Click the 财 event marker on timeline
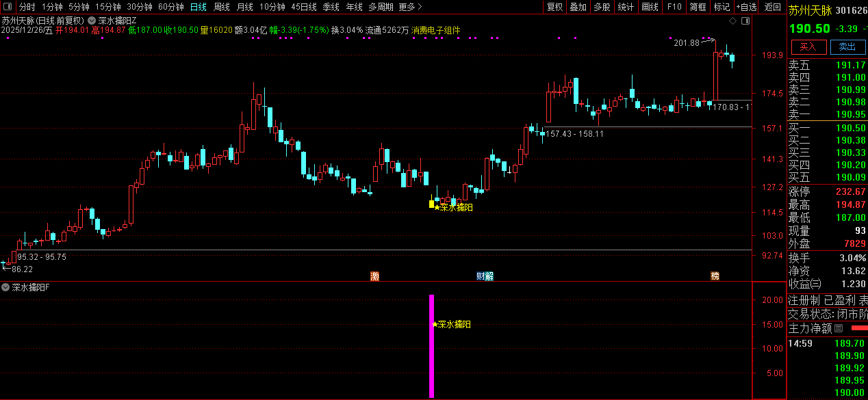Viewport: 868px width, 400px height. click(x=481, y=276)
